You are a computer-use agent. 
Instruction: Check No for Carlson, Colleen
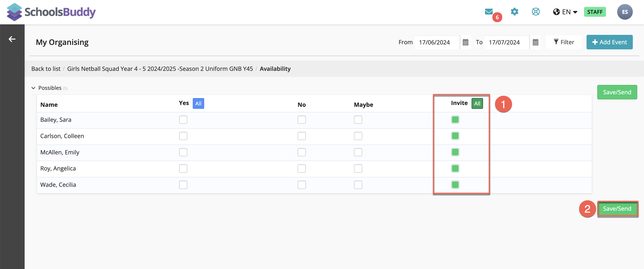(301, 136)
